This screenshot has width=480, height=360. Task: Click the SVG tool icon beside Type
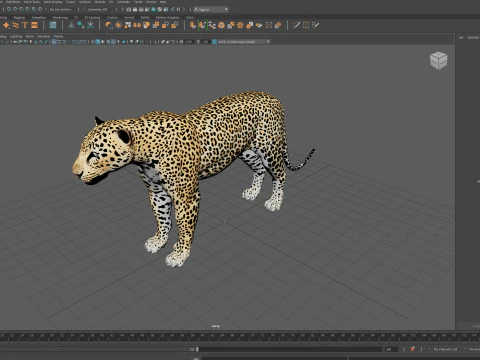point(34,25)
